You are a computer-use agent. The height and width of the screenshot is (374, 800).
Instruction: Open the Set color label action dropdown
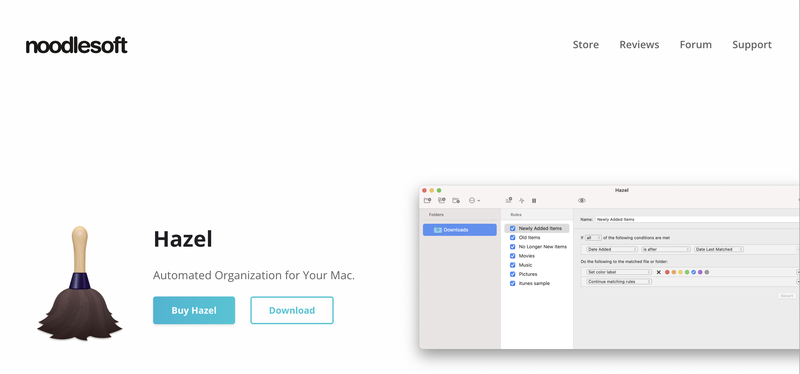[619, 272]
